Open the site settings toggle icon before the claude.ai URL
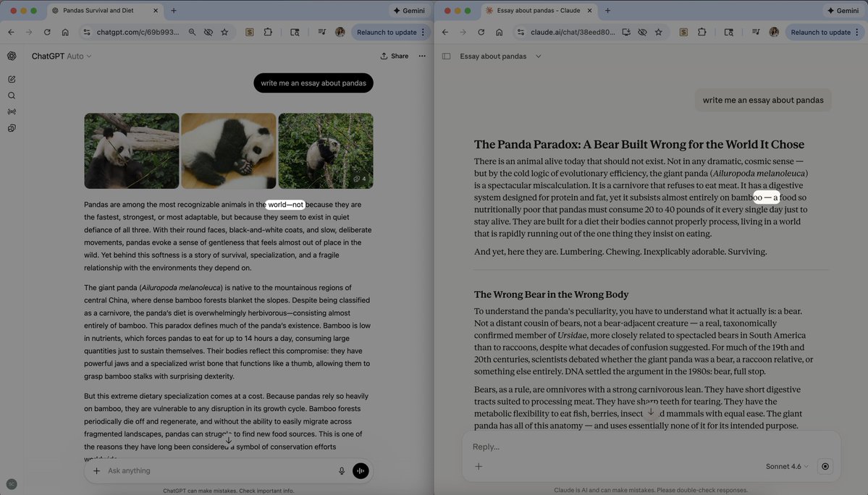The image size is (868, 495). point(521,32)
